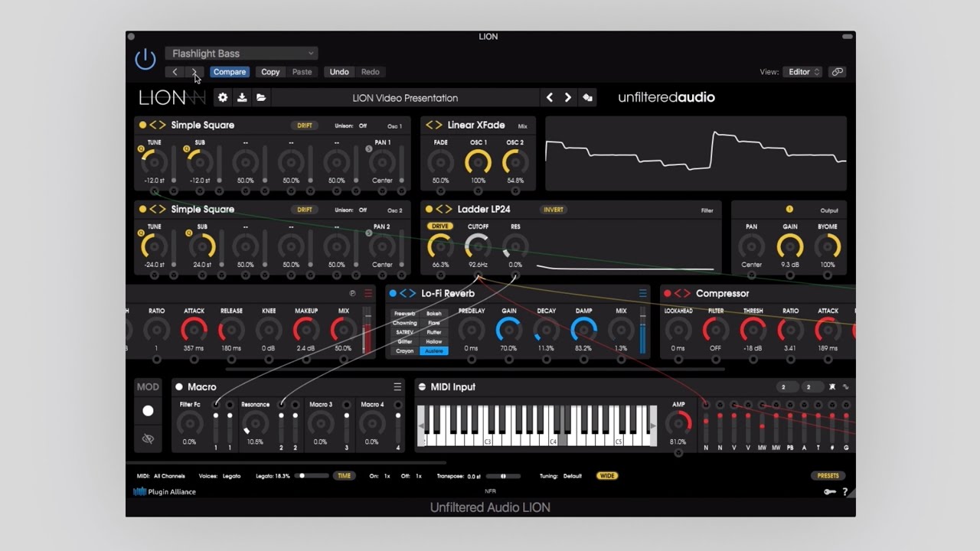Click the Ladder LP24 filter type arrows
The image size is (980, 551).
click(x=444, y=209)
